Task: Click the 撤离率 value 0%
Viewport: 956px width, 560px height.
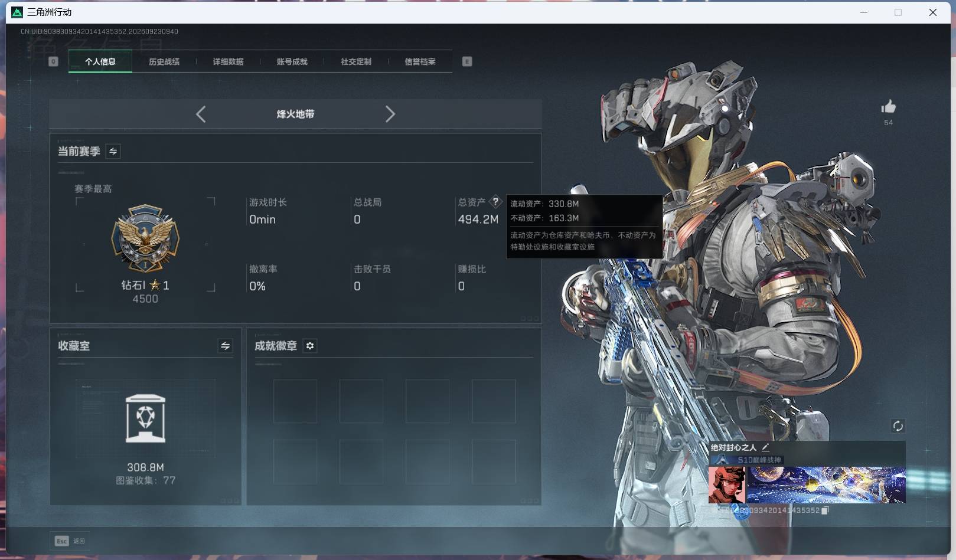Action: click(257, 286)
